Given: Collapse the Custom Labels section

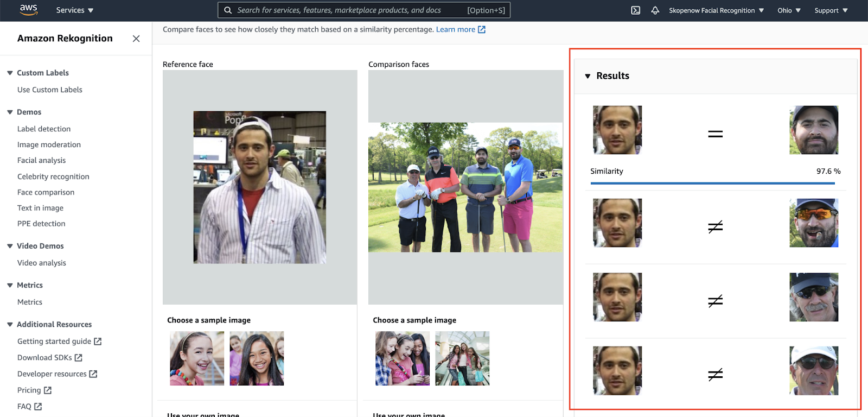Looking at the screenshot, I should point(10,73).
